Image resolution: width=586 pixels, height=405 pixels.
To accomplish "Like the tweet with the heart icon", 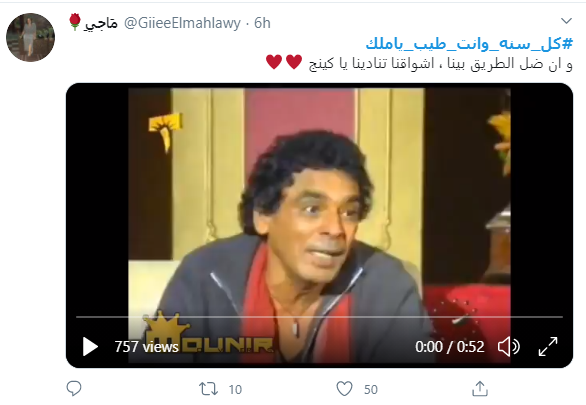I will coord(344,389).
